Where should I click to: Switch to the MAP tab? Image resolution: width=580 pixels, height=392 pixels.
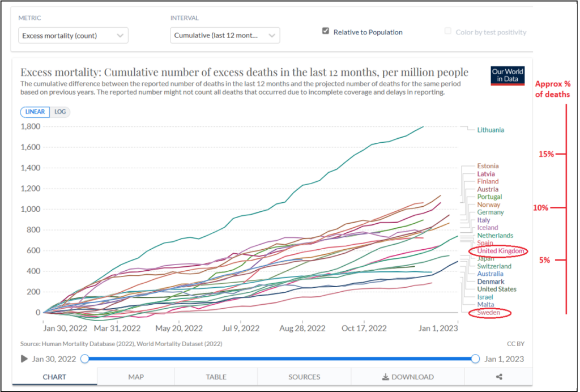136,377
